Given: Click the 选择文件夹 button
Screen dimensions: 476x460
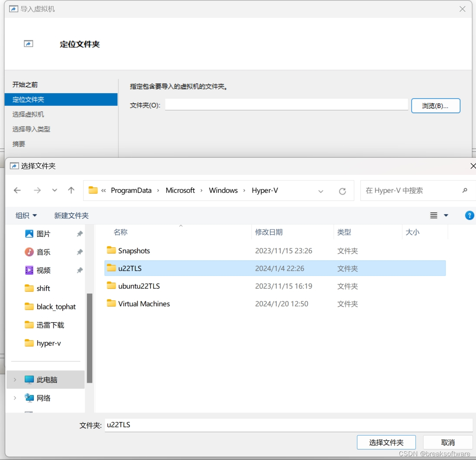Looking at the screenshot, I should click(x=386, y=443).
